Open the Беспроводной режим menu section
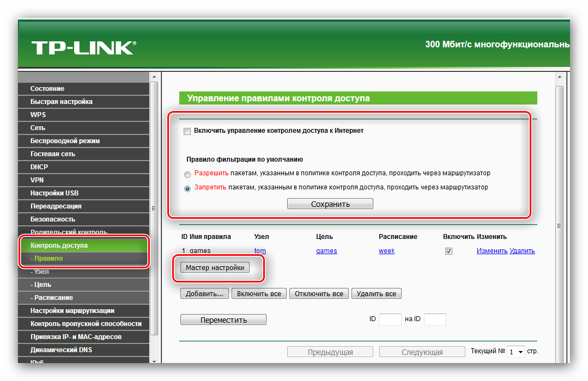Image resolution: width=588 pixels, height=381 pixels. pyautogui.click(x=65, y=141)
